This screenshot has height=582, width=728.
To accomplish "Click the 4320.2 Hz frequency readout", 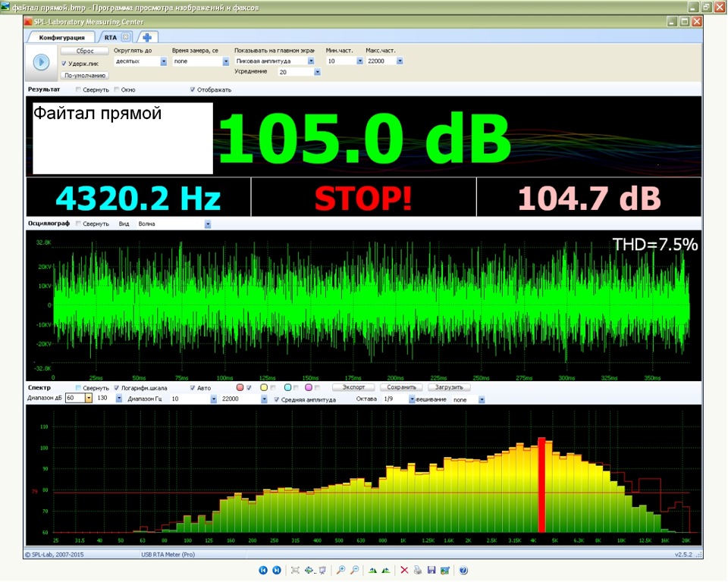I will point(138,199).
